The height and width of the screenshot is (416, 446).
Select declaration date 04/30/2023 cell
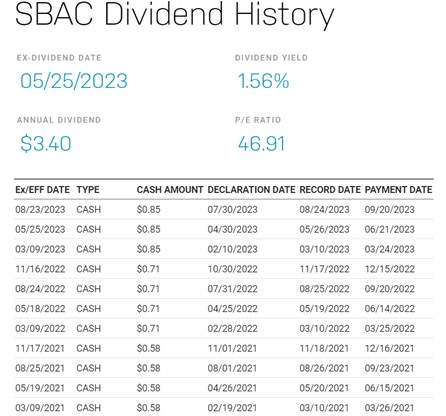pos(233,229)
